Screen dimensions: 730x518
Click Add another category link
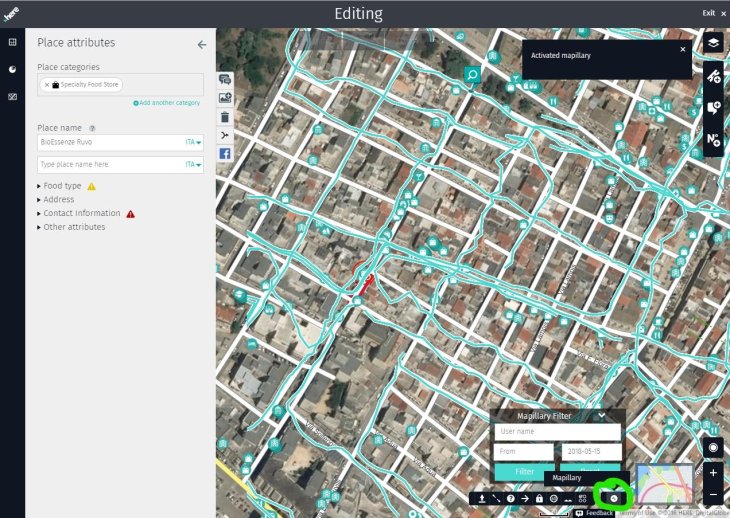point(167,103)
